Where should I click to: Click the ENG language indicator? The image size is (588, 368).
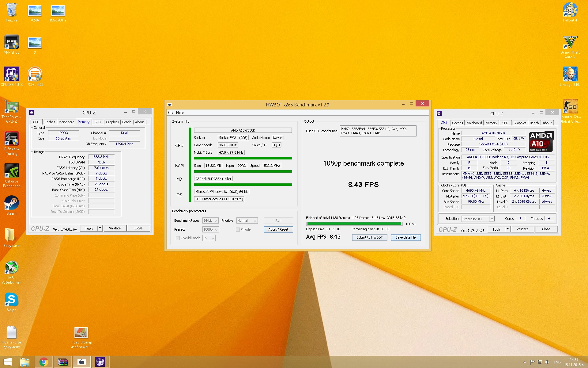tap(557, 362)
